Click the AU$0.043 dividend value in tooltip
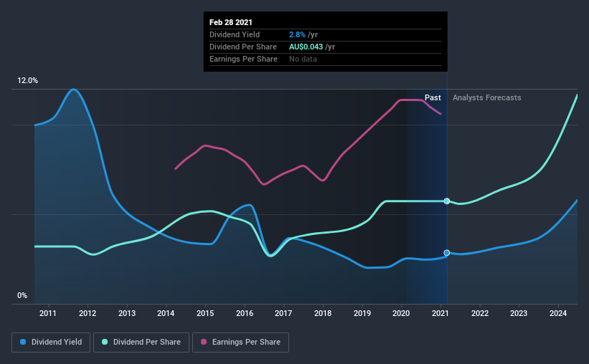 pos(306,47)
